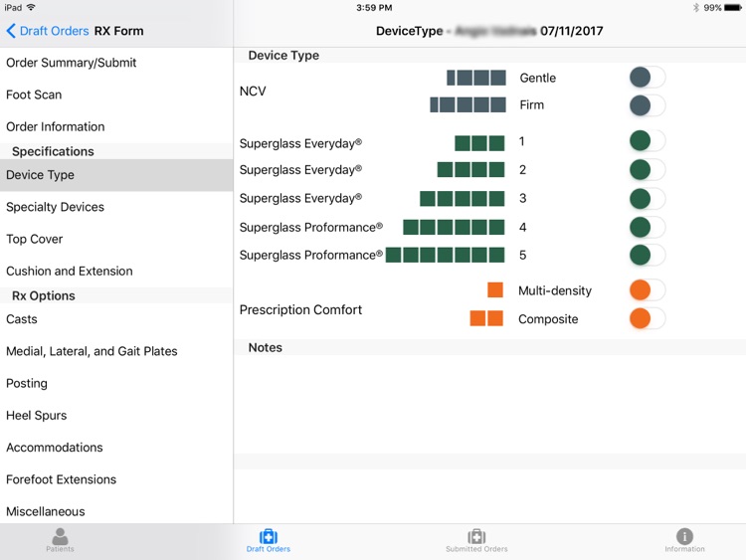The height and width of the screenshot is (560, 746).
Task: Open Order Summary/Submit in sidebar
Action: coord(116,63)
